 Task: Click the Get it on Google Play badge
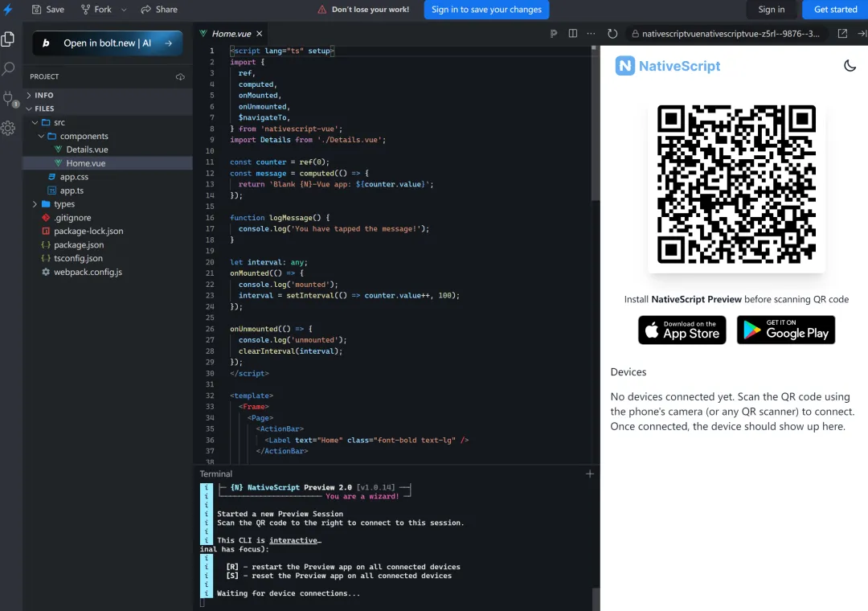tap(786, 330)
